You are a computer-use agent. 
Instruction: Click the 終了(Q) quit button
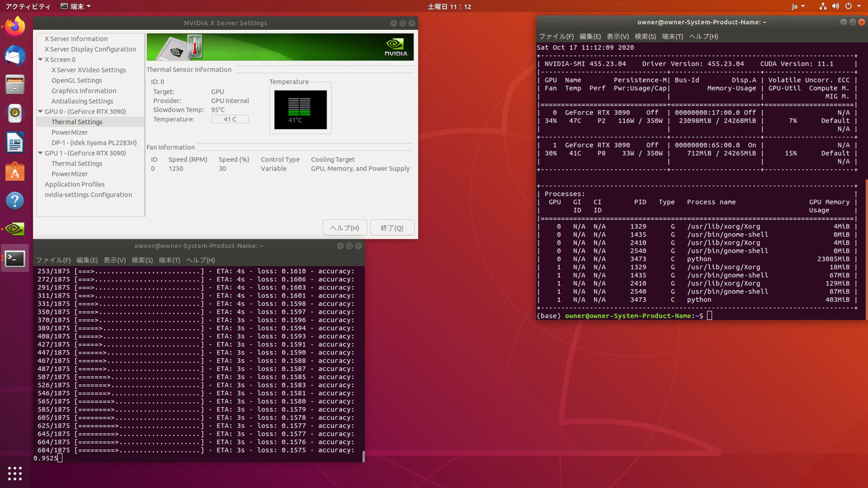click(392, 228)
